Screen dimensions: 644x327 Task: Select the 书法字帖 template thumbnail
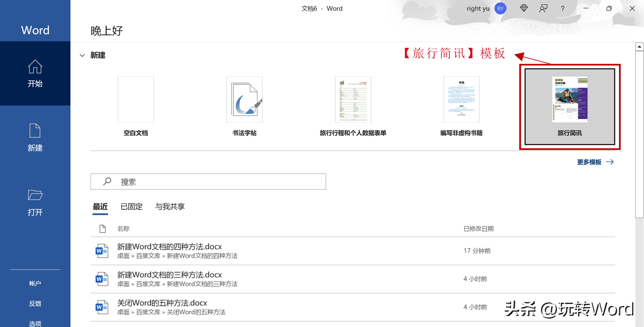[x=244, y=99]
